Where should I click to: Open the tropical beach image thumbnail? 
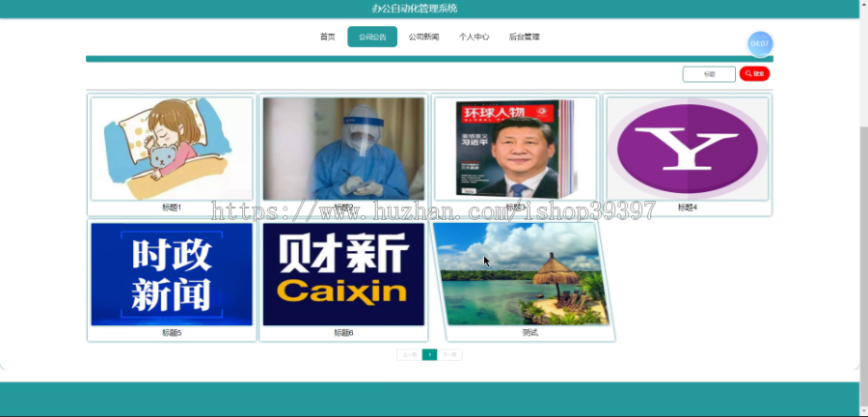[x=521, y=274]
